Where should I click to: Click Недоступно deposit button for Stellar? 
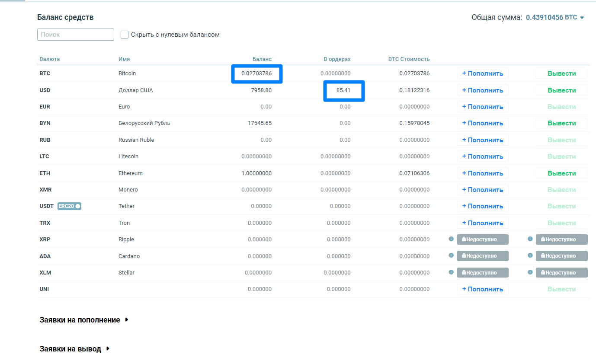coord(483,272)
